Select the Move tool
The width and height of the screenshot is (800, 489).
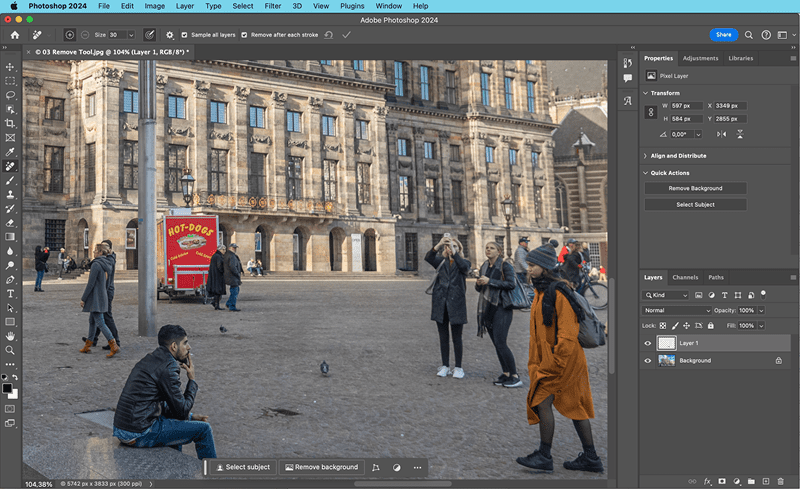[10, 67]
